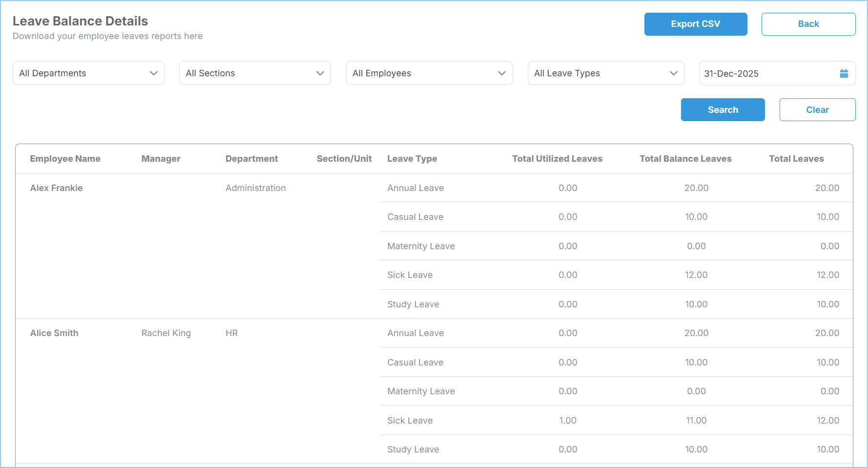
Task: Open the All Employees dropdown
Action: coord(429,73)
